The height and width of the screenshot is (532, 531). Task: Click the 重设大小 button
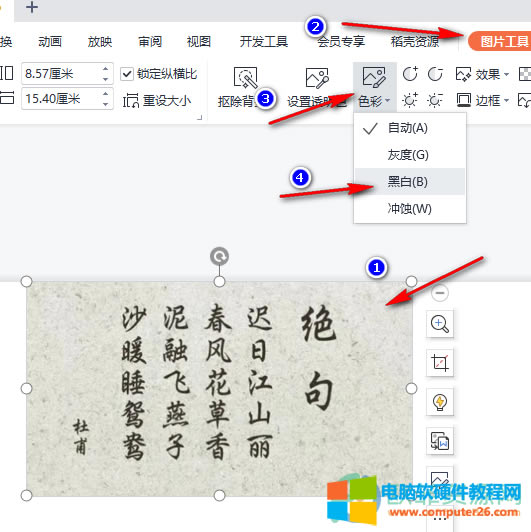tap(157, 101)
